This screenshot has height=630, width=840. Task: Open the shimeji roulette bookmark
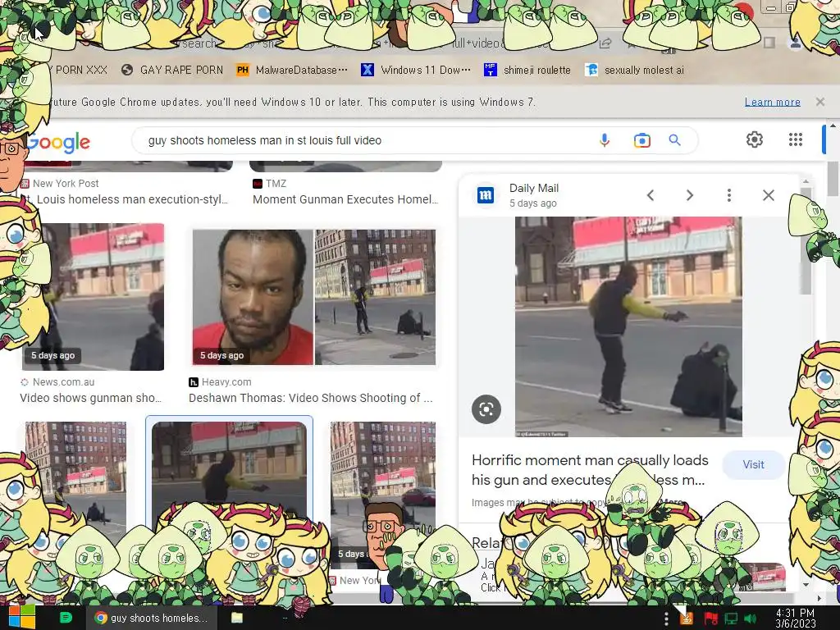point(527,70)
